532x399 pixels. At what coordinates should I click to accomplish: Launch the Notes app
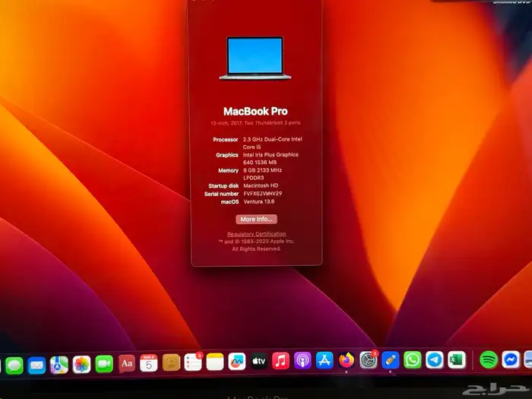[x=215, y=362]
